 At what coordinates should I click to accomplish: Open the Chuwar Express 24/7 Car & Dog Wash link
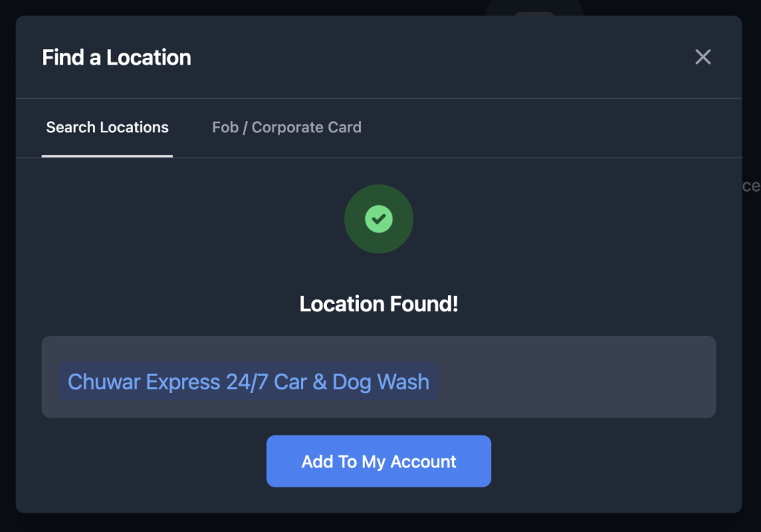(248, 382)
